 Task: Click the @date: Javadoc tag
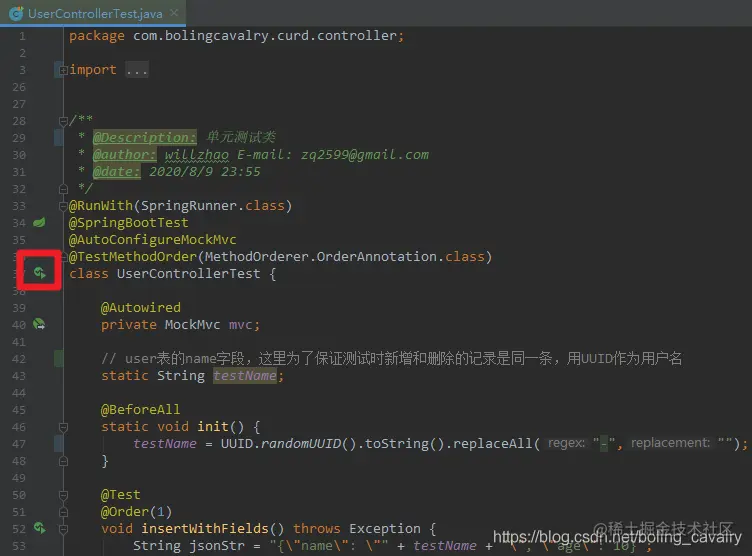(x=117, y=172)
